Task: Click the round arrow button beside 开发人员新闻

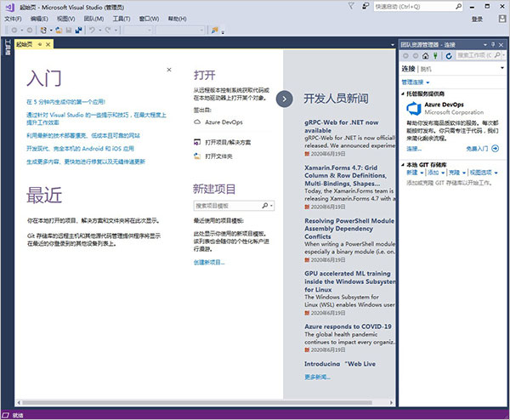Action: (x=284, y=99)
